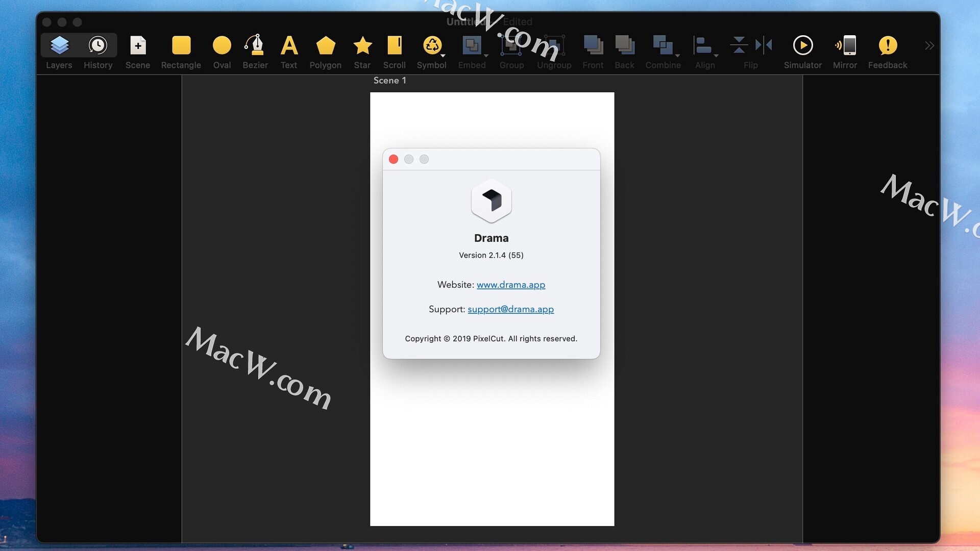This screenshot has height=551, width=980.
Task: Choose the Text tool
Action: click(x=289, y=46)
